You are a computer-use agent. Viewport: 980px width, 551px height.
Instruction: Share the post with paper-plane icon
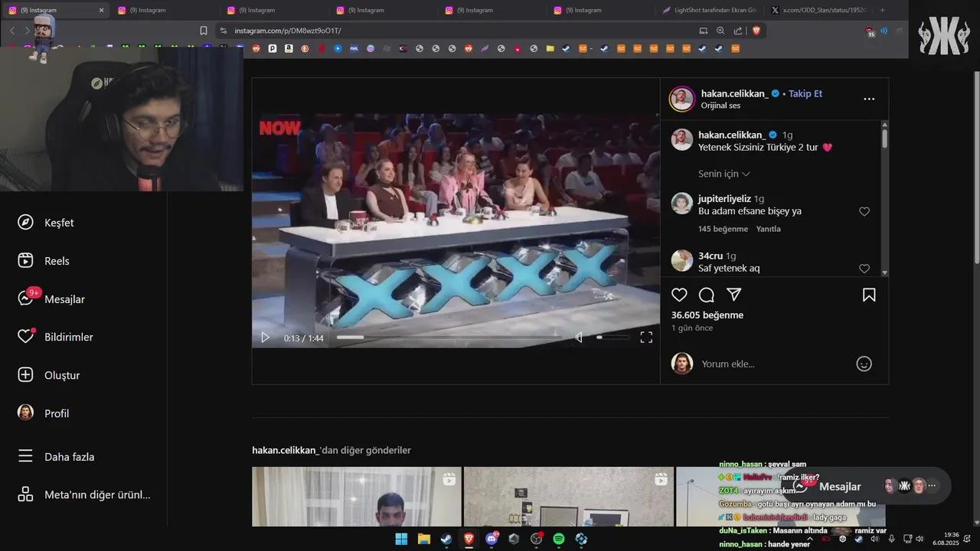[733, 295]
